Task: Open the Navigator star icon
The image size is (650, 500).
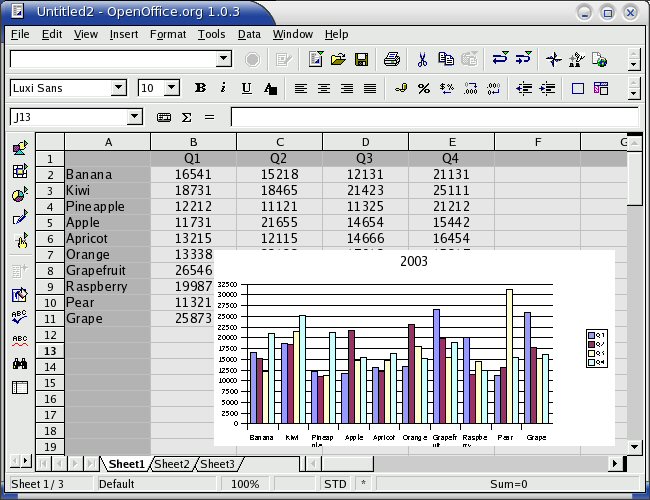Action: (x=554, y=59)
